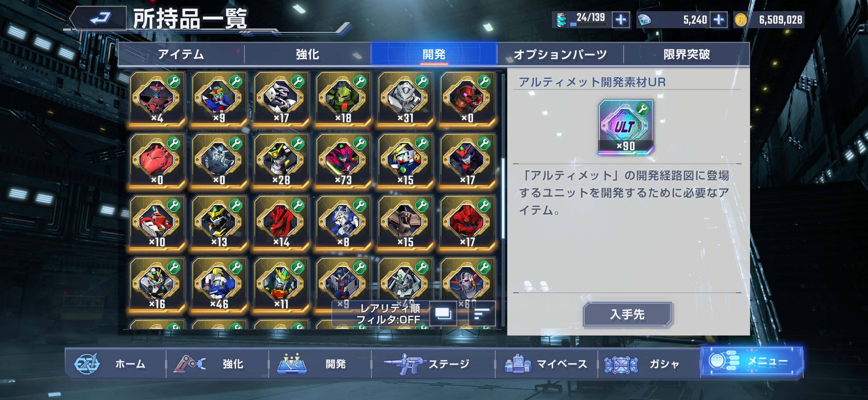The height and width of the screenshot is (400, 868).
Task: Open the メニュー button
Action: point(752,362)
